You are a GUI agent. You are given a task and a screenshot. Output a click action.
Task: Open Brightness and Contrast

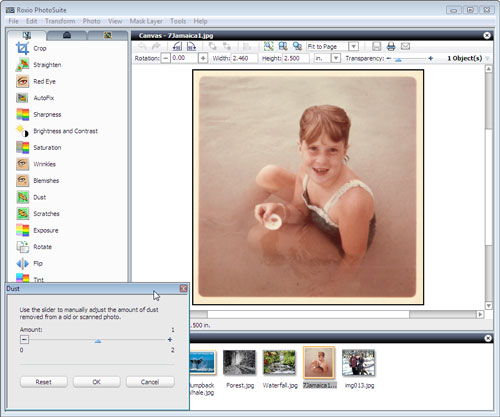click(57, 131)
